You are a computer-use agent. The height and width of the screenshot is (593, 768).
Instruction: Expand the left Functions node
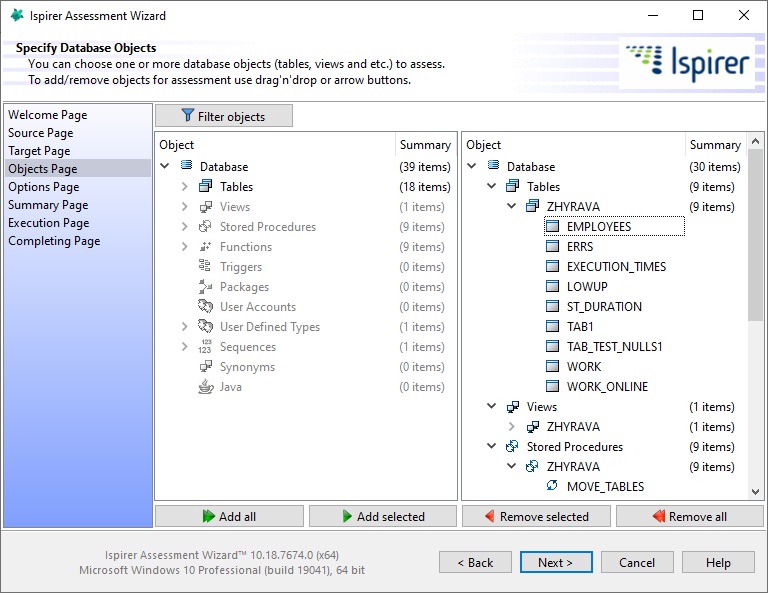click(x=185, y=247)
